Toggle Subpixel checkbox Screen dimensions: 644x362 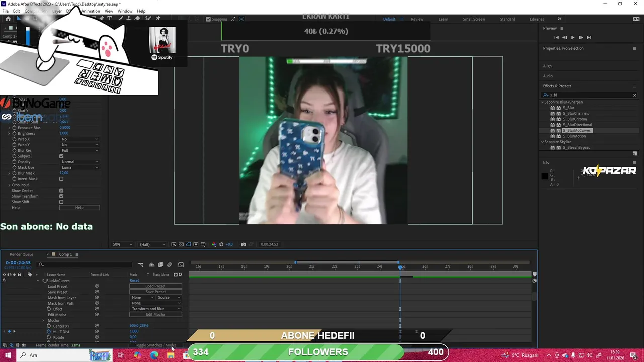click(61, 156)
